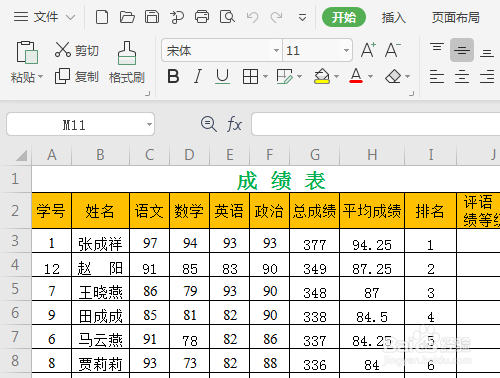Center text horizontally

(462, 77)
